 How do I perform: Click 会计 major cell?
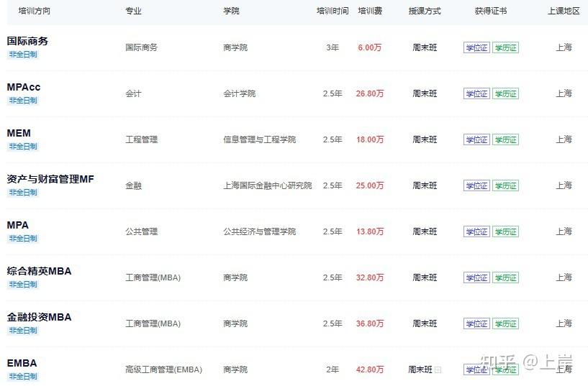(133, 93)
